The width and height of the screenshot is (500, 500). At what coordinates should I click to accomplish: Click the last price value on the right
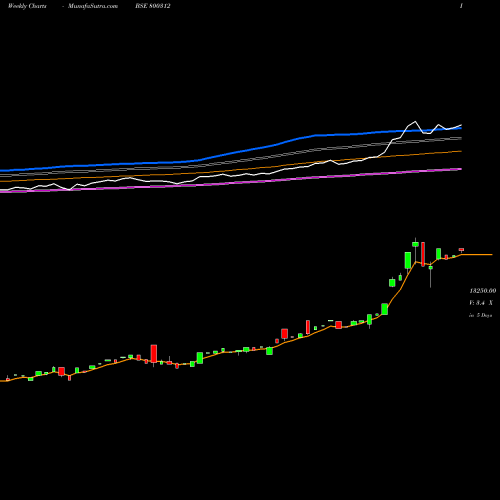pos(483,291)
